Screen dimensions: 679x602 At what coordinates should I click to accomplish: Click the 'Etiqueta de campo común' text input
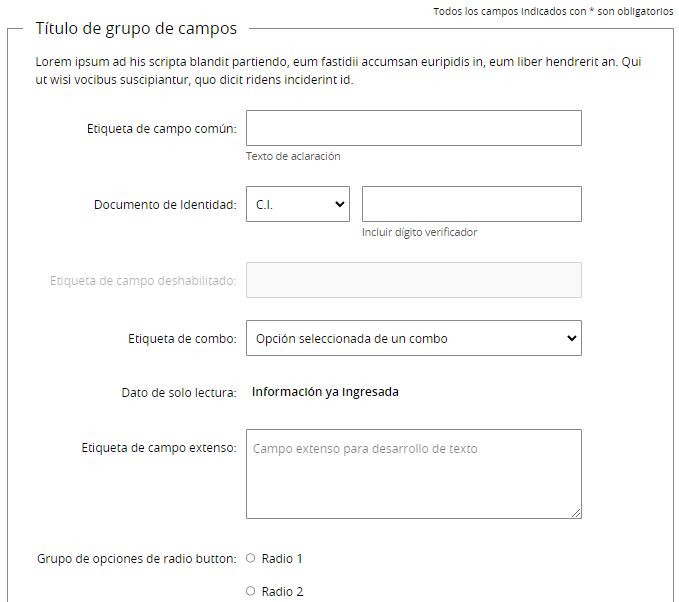pos(413,128)
